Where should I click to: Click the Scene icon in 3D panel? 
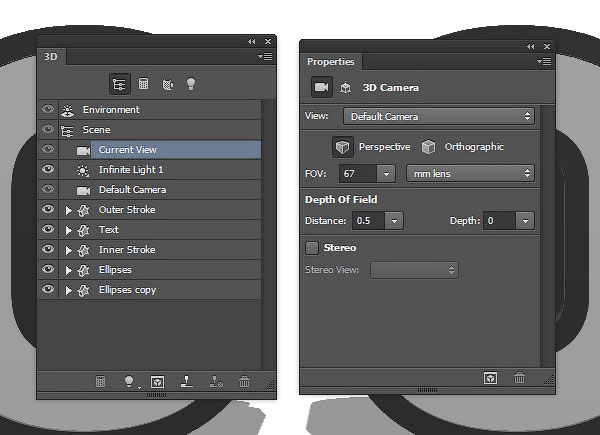pos(67,131)
